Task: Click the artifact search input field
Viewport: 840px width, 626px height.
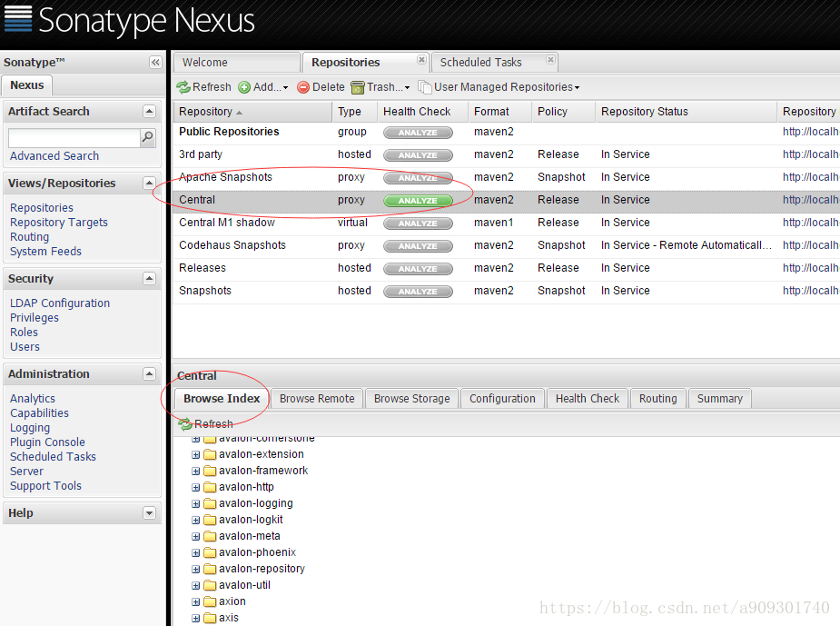Action: pyautogui.click(x=74, y=138)
